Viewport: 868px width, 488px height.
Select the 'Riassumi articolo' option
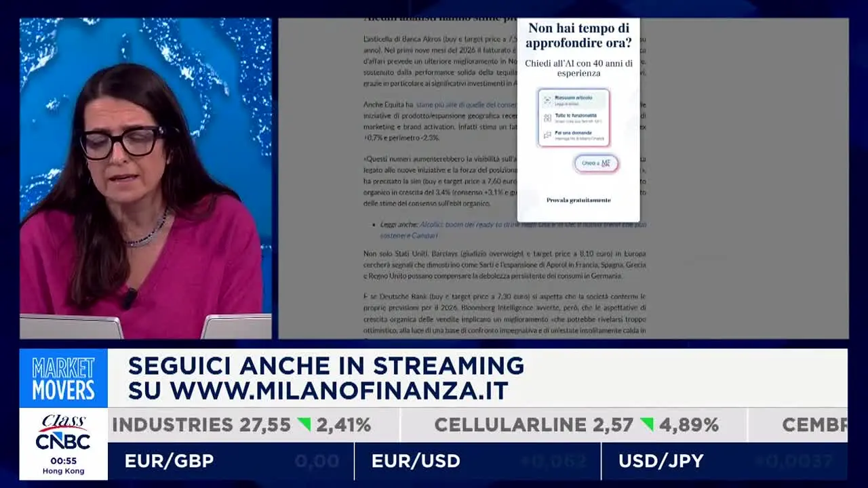(574, 100)
